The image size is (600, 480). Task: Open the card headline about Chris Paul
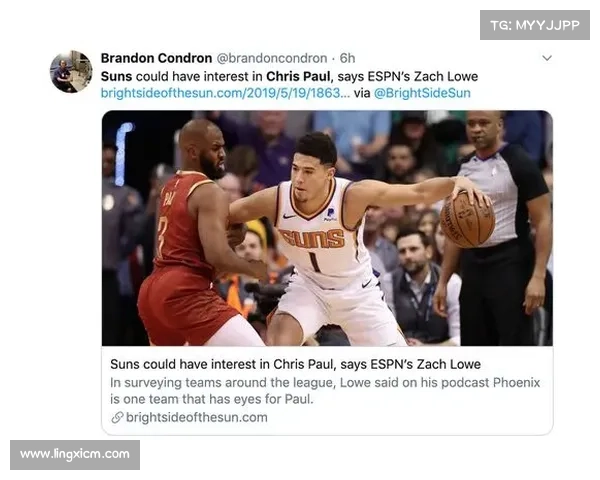tap(295, 364)
